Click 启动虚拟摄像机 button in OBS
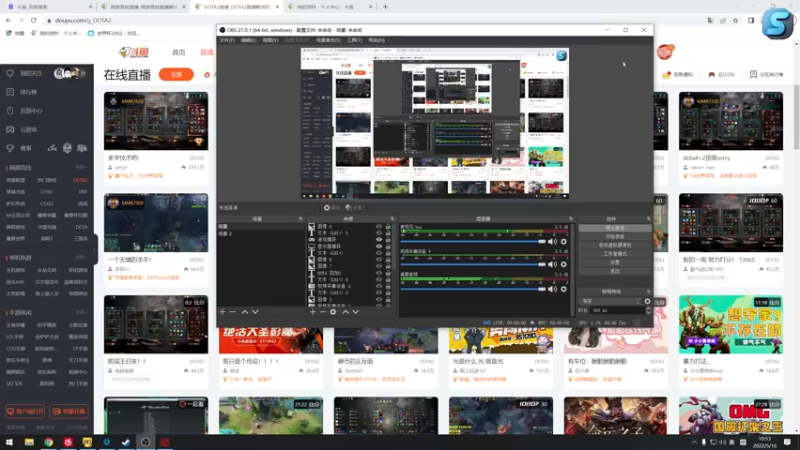800x450 pixels. click(x=615, y=245)
